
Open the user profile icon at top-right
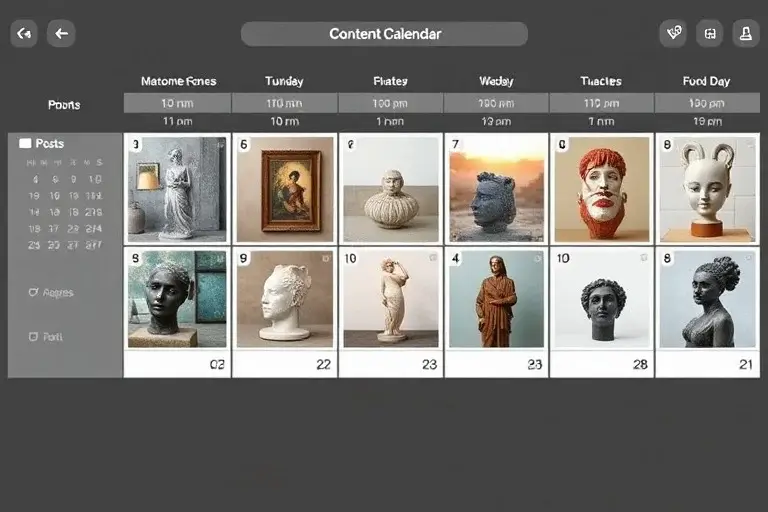[745, 34]
